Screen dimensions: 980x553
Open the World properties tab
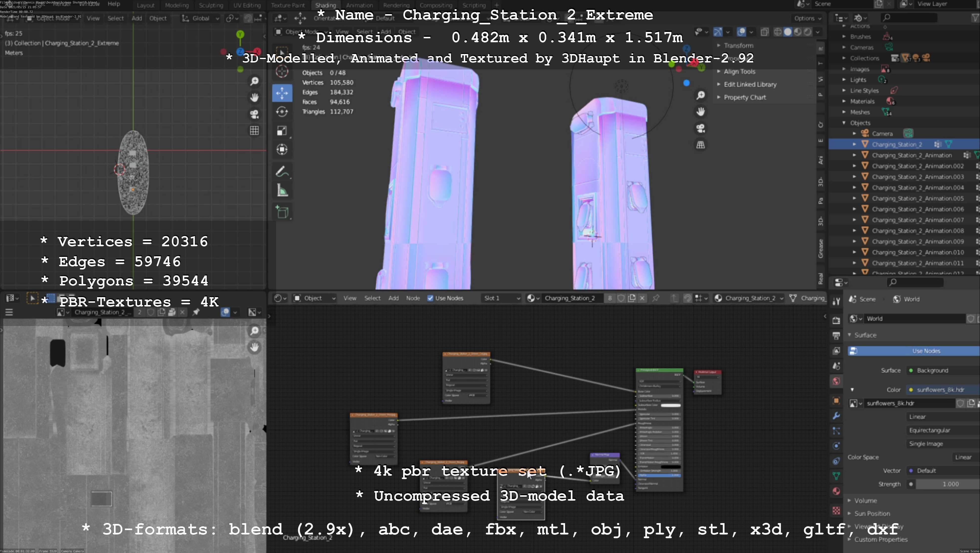coord(836,382)
